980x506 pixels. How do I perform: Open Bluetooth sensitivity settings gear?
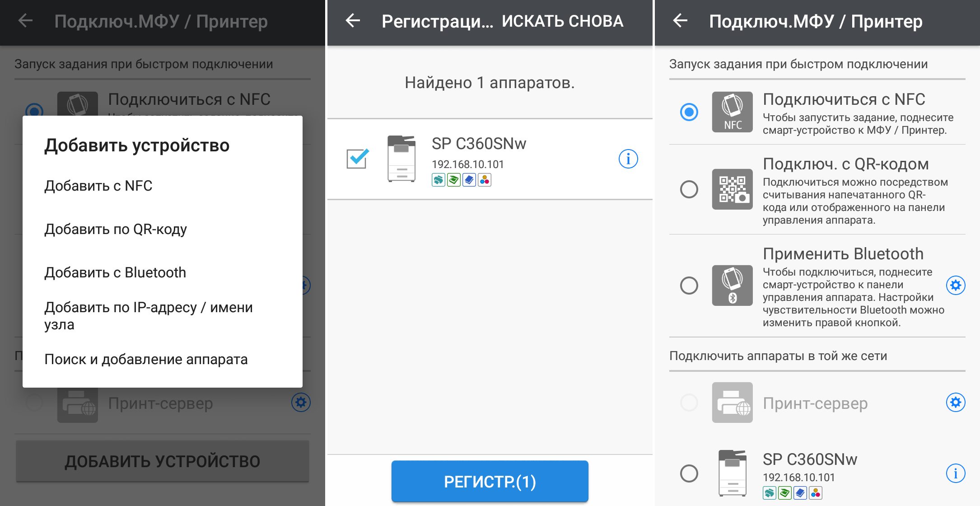tap(956, 285)
